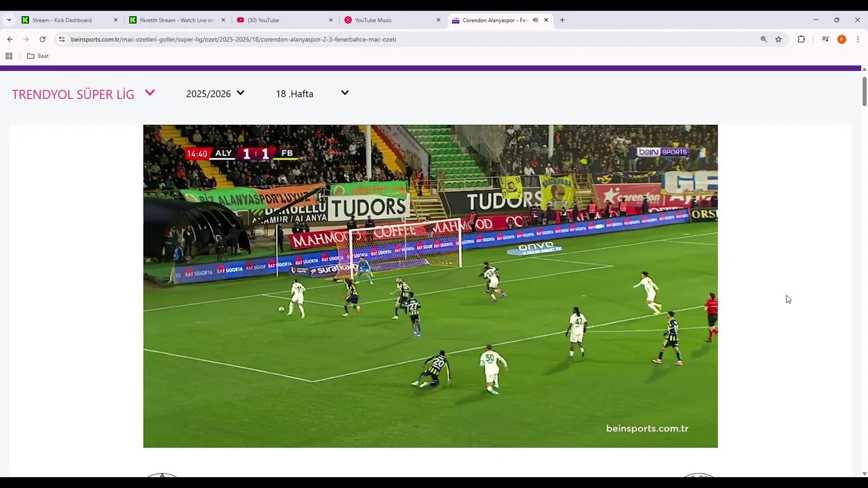868x488 pixels.
Task: Switch to the (30) YouTube tab
Action: [284, 20]
